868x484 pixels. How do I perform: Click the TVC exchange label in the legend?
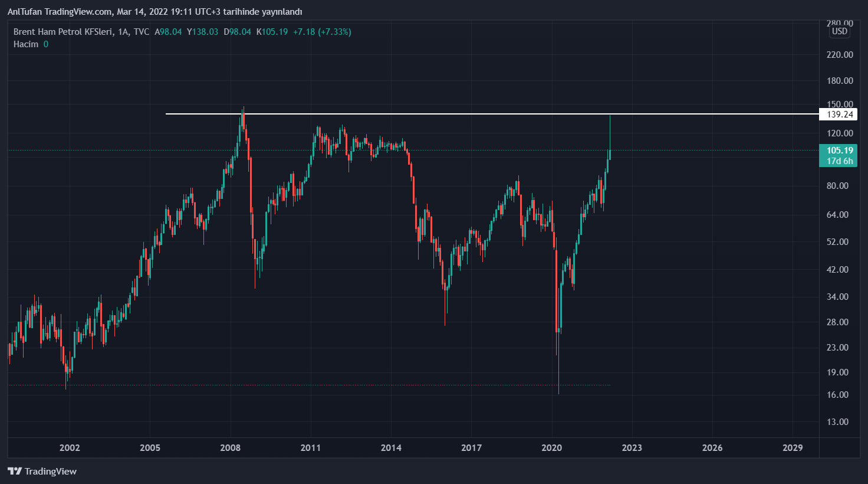click(x=142, y=32)
